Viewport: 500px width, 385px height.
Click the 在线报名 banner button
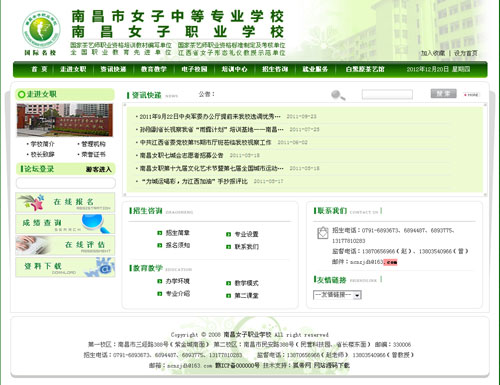[x=65, y=202]
